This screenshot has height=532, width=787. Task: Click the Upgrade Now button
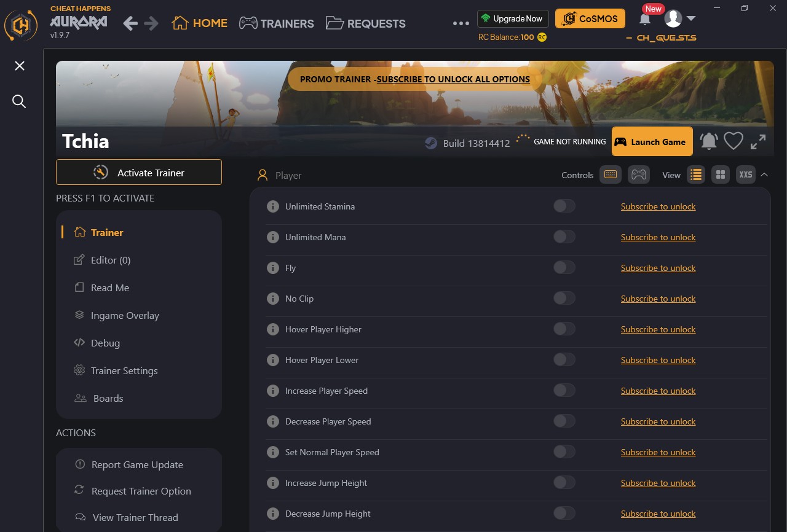point(513,18)
